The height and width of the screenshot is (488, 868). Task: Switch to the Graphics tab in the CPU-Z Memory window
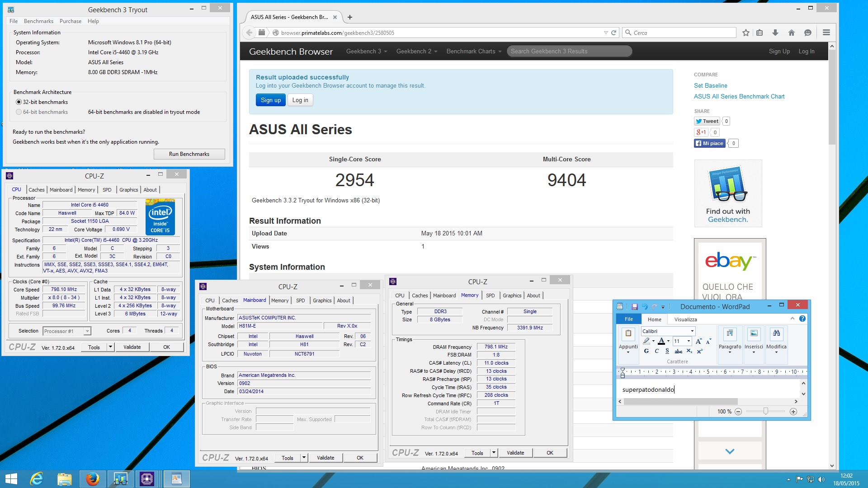coord(512,296)
